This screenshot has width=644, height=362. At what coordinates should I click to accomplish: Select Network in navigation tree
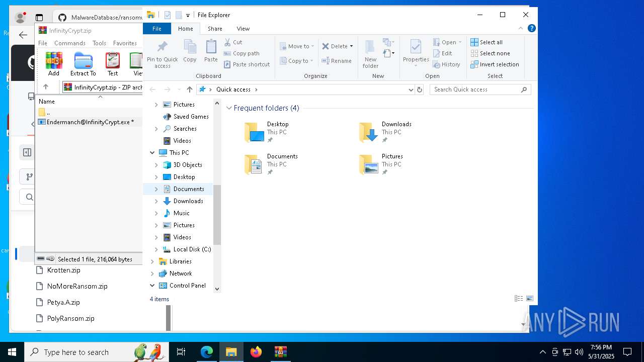tap(181, 274)
